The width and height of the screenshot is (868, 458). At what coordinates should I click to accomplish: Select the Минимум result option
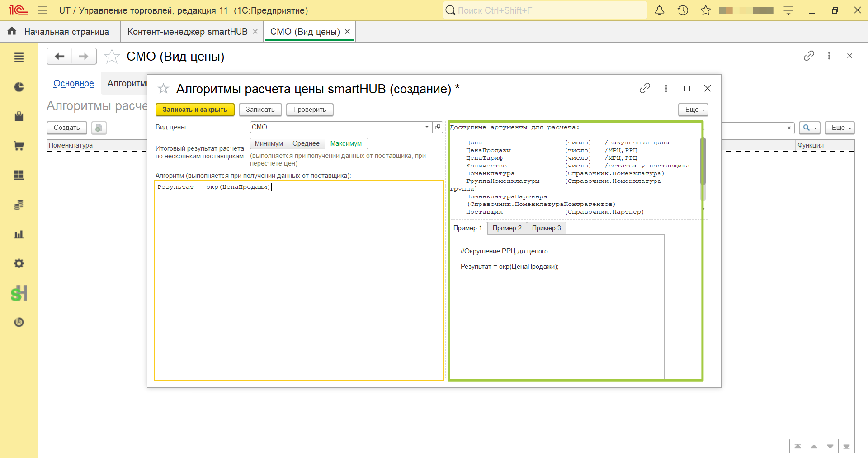(x=269, y=143)
